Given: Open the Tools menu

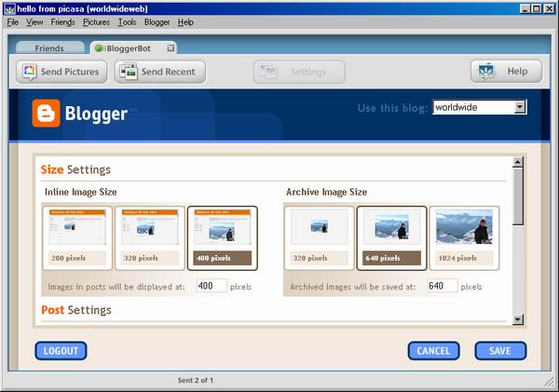Looking at the screenshot, I should (x=127, y=22).
